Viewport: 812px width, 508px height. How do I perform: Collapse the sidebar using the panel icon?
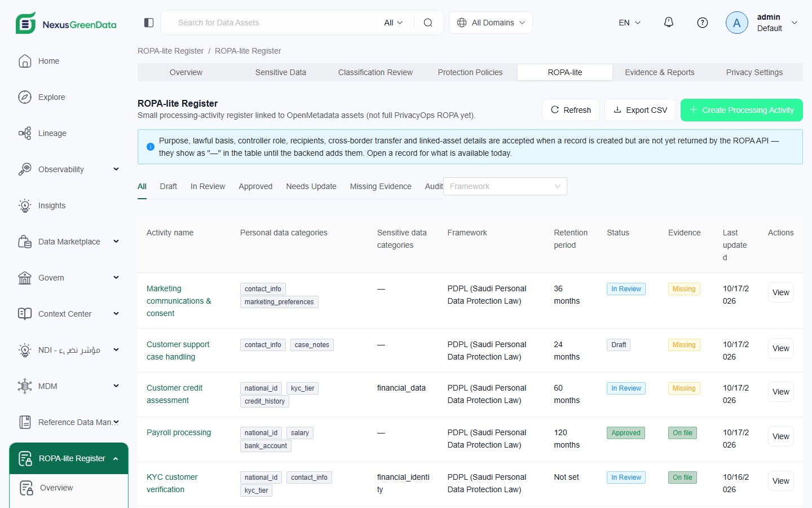[x=149, y=23]
